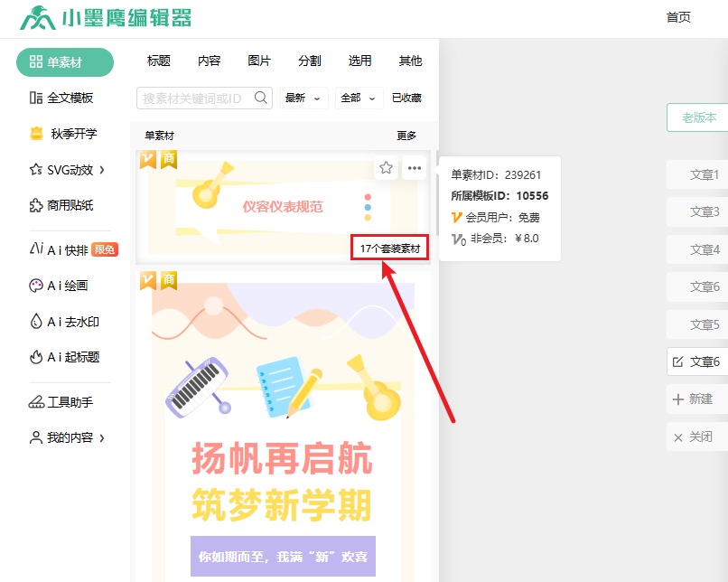Click the search magnifier icon
728x582 pixels.
[261, 98]
